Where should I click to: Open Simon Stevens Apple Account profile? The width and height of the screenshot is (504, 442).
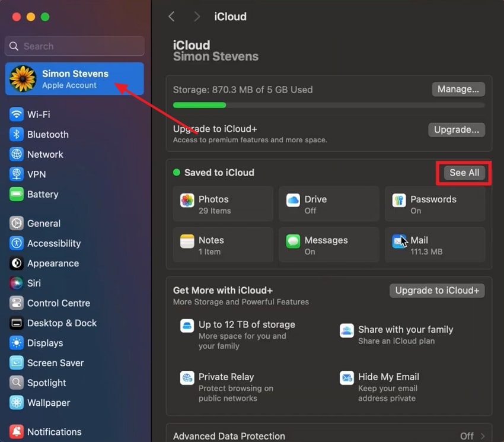(x=75, y=79)
